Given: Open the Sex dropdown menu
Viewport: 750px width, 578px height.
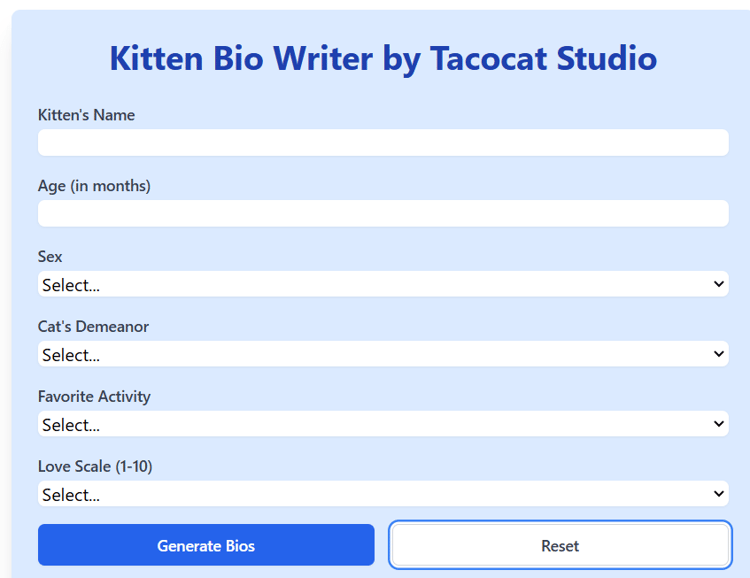Looking at the screenshot, I should point(383,284).
